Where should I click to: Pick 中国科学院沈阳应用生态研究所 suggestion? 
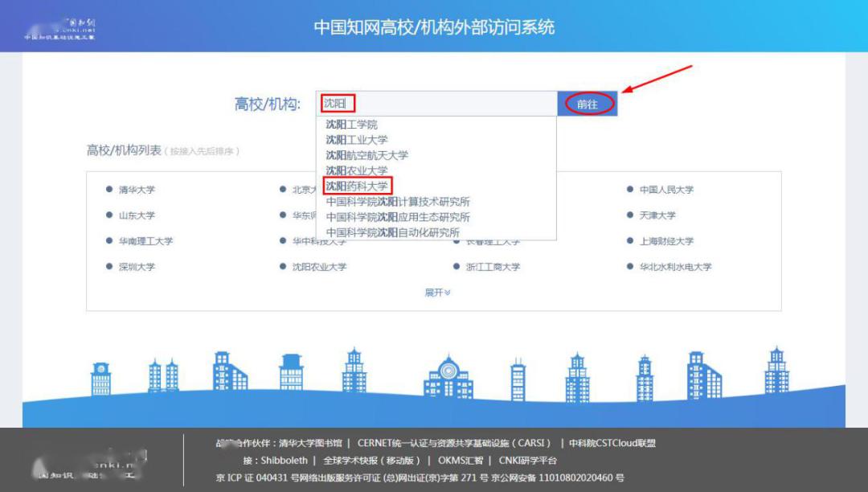[x=398, y=217]
